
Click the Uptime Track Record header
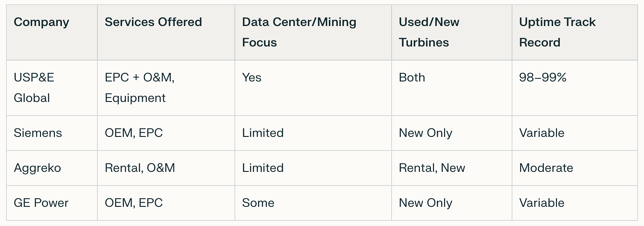[x=557, y=32]
